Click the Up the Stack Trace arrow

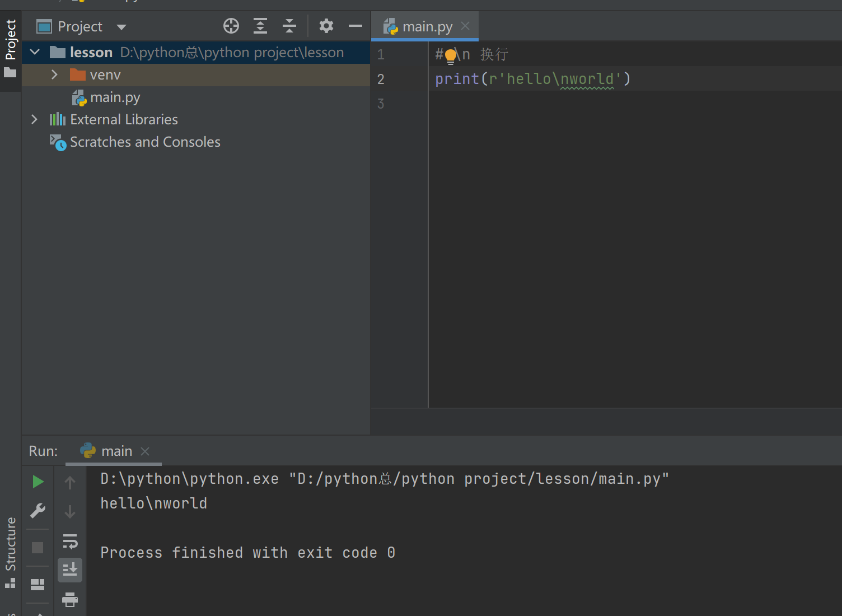click(70, 482)
